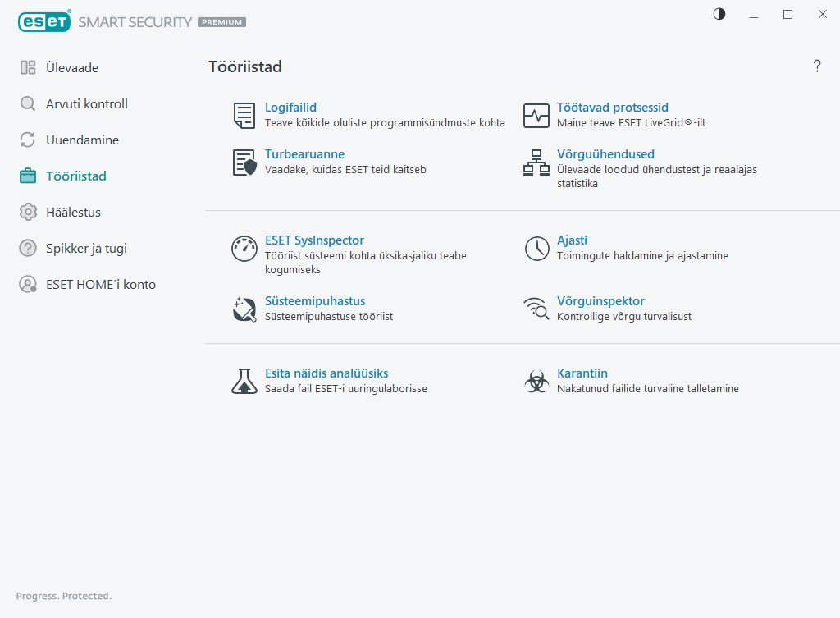Open the ESET HOME'i konto page
The image size is (840, 618).
[x=100, y=285]
